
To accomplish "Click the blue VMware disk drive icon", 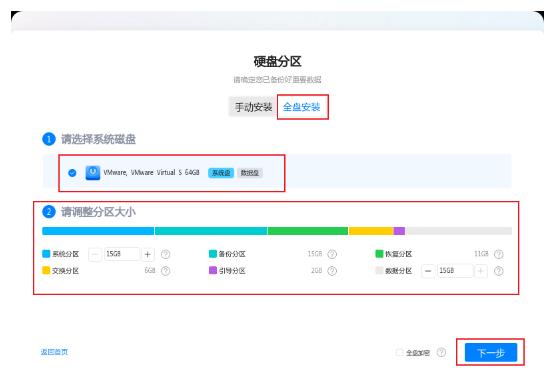I will pyautogui.click(x=93, y=173).
